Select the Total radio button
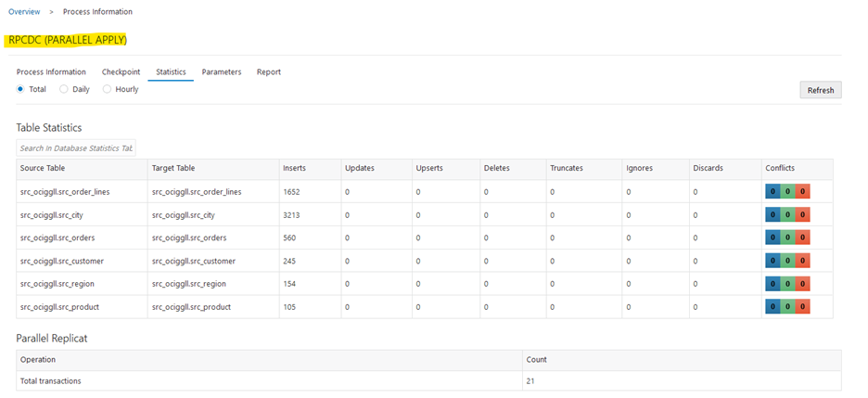Viewport: 868px width, 398px height. point(20,89)
